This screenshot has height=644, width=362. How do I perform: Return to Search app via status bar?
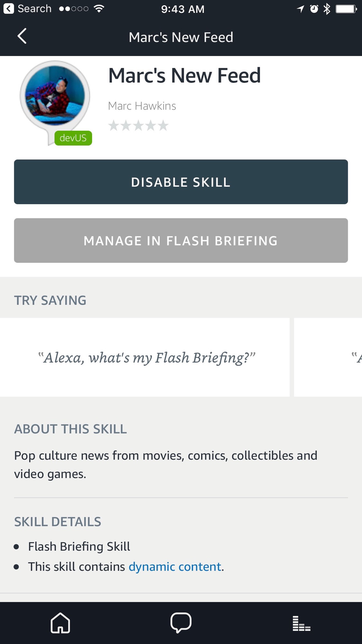27,9
